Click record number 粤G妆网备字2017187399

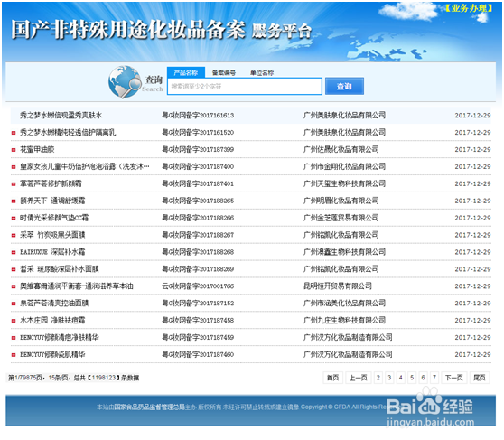[198, 150]
